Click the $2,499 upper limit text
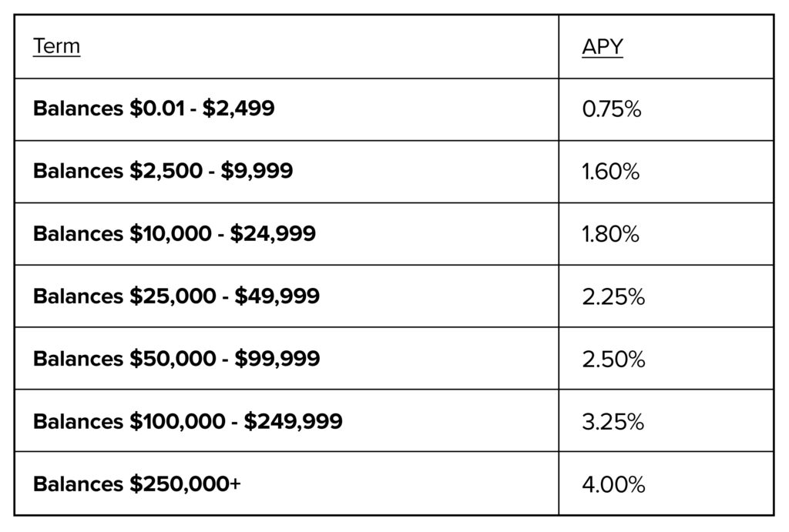This screenshot has width=789, height=532. tap(239, 109)
